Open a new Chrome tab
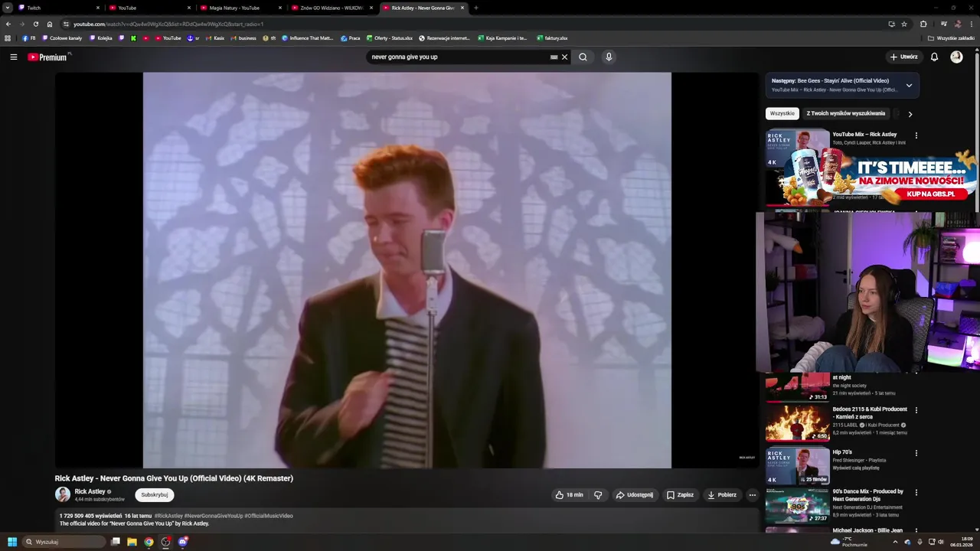 click(476, 8)
